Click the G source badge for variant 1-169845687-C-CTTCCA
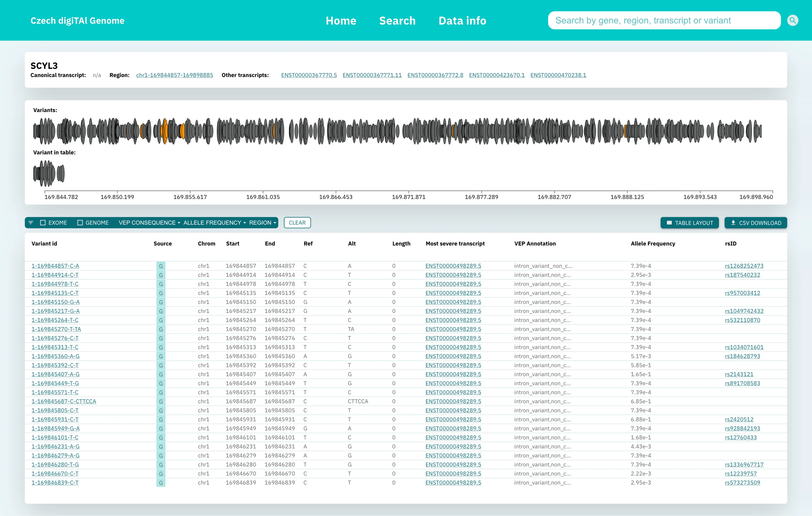 click(161, 401)
